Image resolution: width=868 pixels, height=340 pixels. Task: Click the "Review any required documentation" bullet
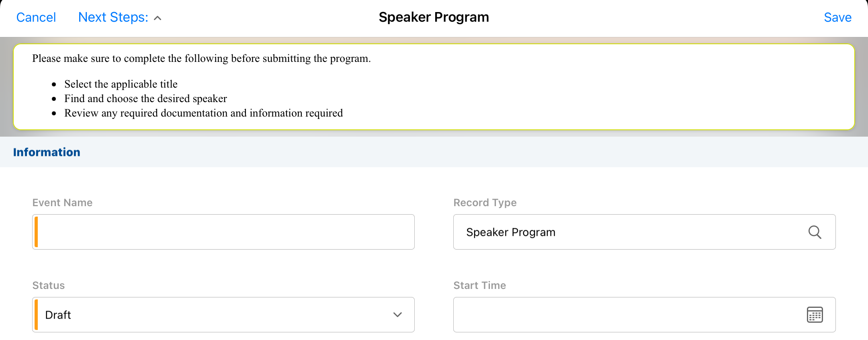click(x=203, y=113)
